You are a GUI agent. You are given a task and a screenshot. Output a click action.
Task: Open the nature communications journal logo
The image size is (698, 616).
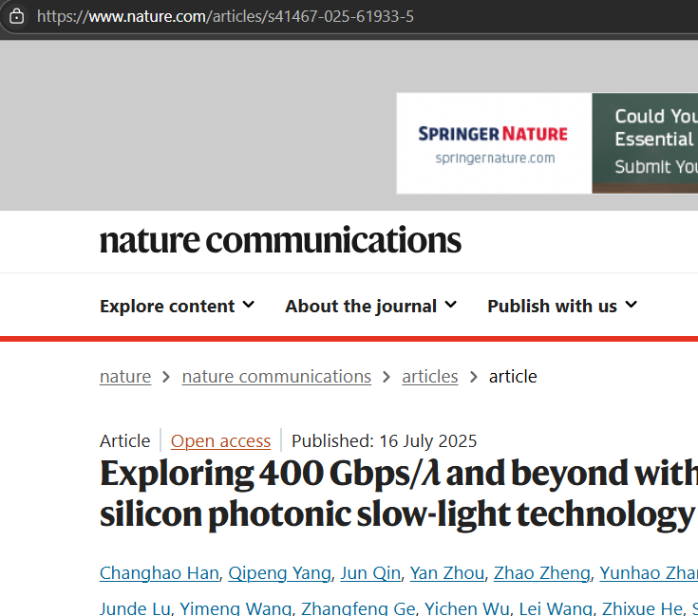pyautogui.click(x=280, y=240)
